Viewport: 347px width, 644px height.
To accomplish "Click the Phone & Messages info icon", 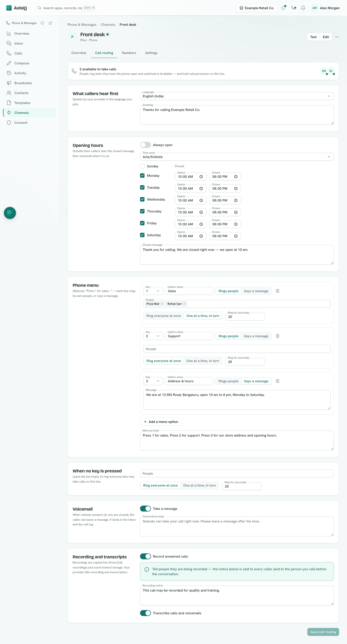I will [43, 23].
